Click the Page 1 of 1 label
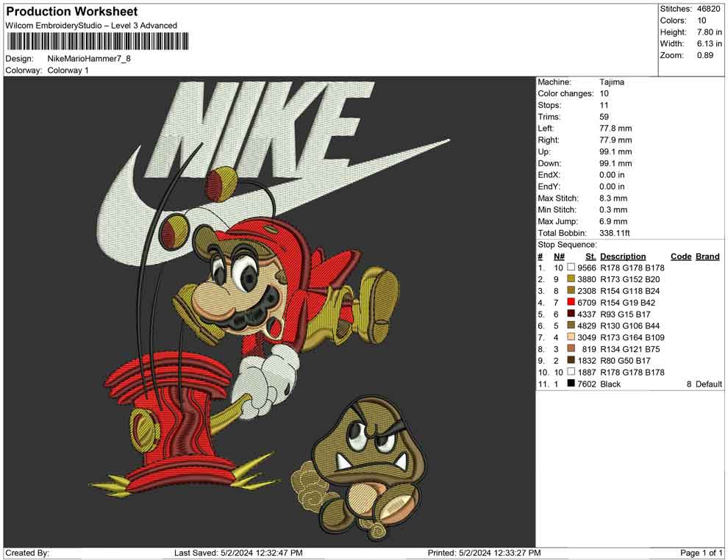The height and width of the screenshot is (560, 728). pyautogui.click(x=701, y=553)
